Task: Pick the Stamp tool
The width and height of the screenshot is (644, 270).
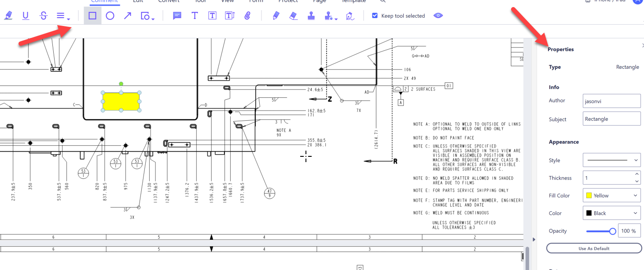Action: point(311,16)
